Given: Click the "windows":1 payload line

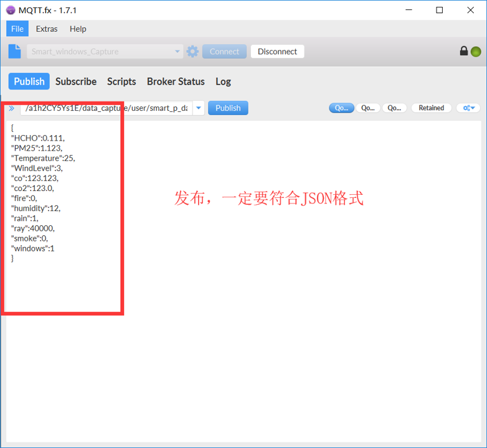Looking at the screenshot, I should (x=32, y=248).
